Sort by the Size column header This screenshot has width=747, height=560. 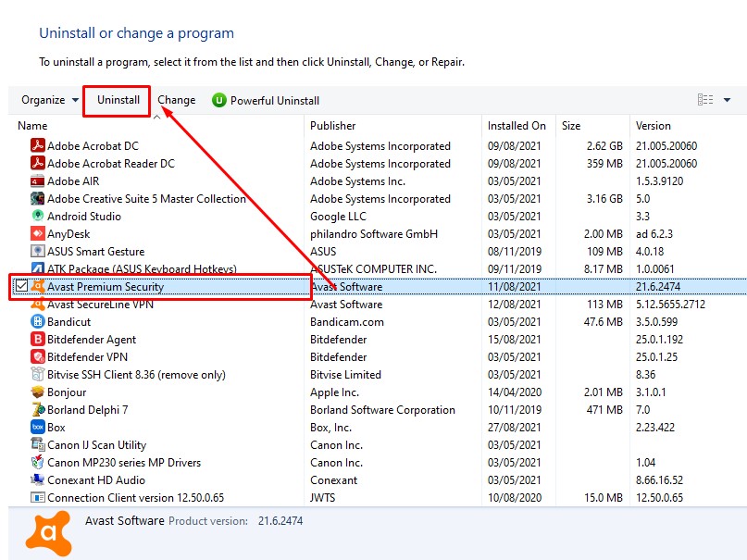coord(571,126)
